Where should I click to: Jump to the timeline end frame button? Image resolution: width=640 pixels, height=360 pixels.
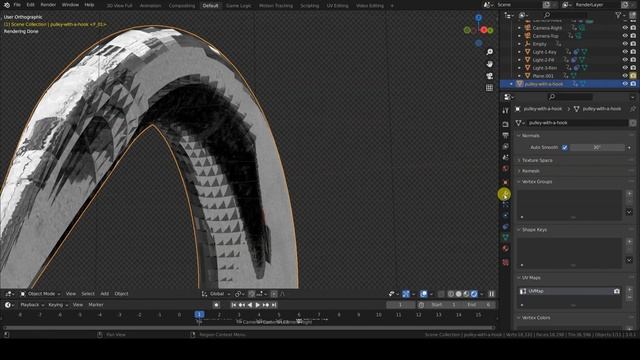pyautogui.click(x=274, y=305)
